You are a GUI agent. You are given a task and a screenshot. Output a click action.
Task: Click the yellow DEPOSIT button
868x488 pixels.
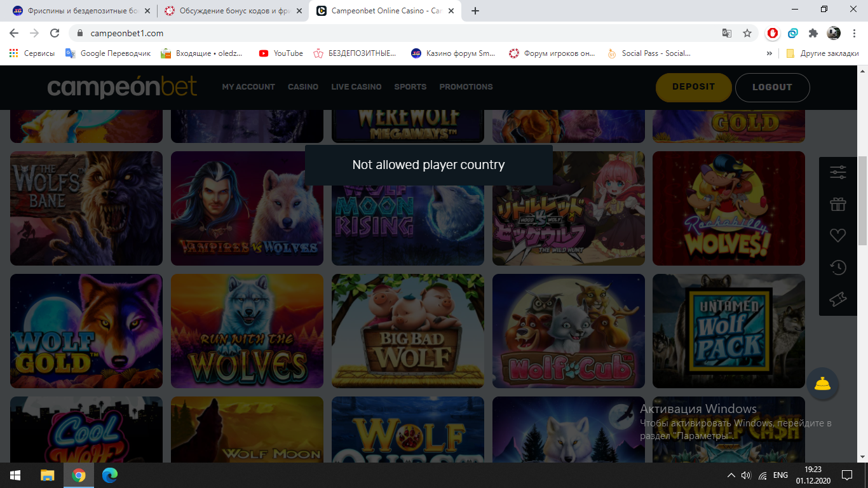coord(694,87)
